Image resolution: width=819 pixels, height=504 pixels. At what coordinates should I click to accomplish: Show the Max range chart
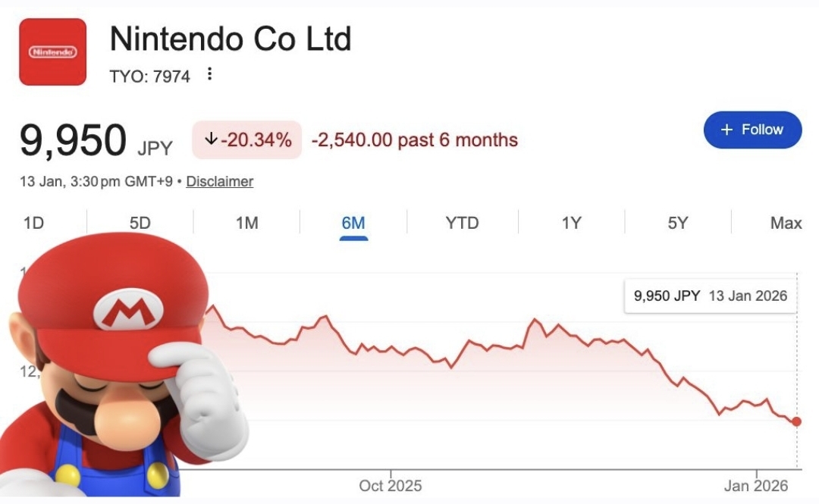(x=786, y=223)
